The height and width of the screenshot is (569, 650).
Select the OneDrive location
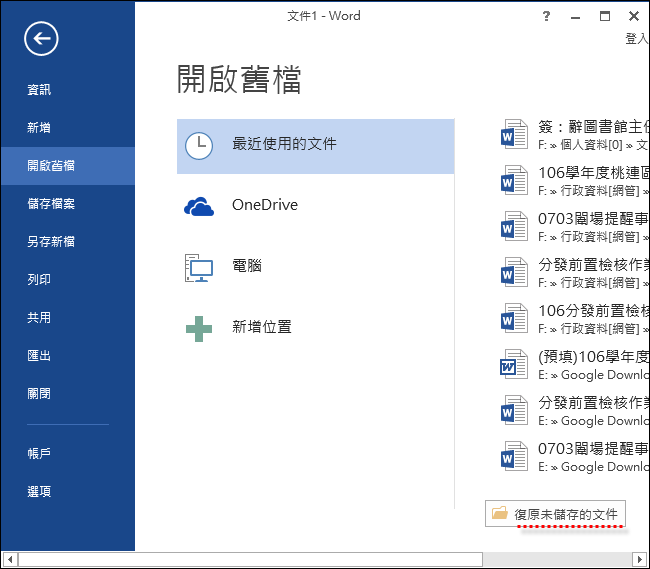click(x=315, y=206)
